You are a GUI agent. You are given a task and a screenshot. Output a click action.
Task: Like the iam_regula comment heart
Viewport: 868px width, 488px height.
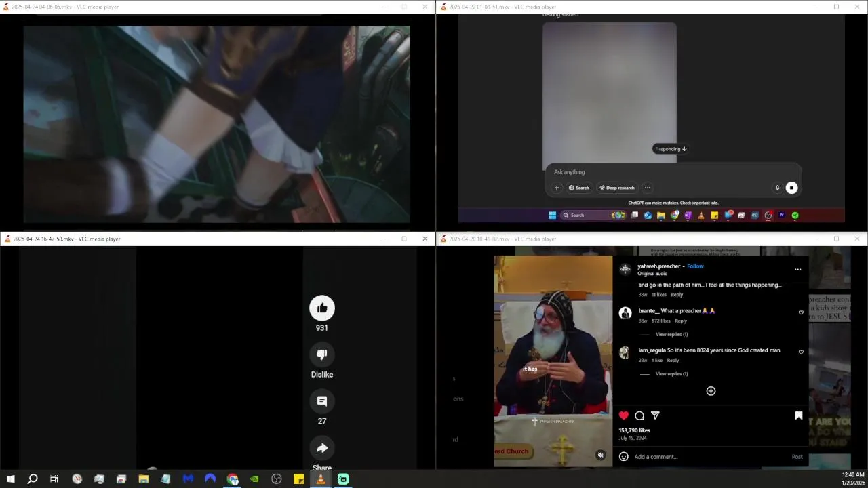pyautogui.click(x=801, y=352)
